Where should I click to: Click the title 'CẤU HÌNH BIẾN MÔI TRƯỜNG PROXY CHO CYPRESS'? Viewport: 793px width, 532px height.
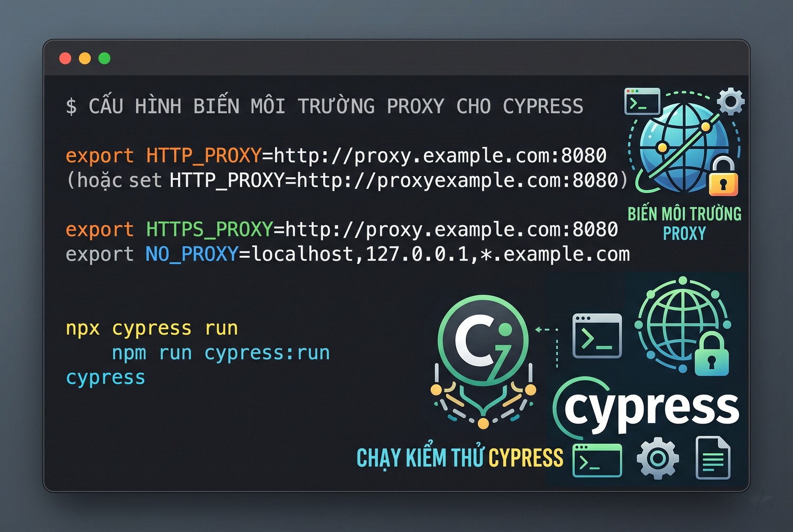[336, 106]
